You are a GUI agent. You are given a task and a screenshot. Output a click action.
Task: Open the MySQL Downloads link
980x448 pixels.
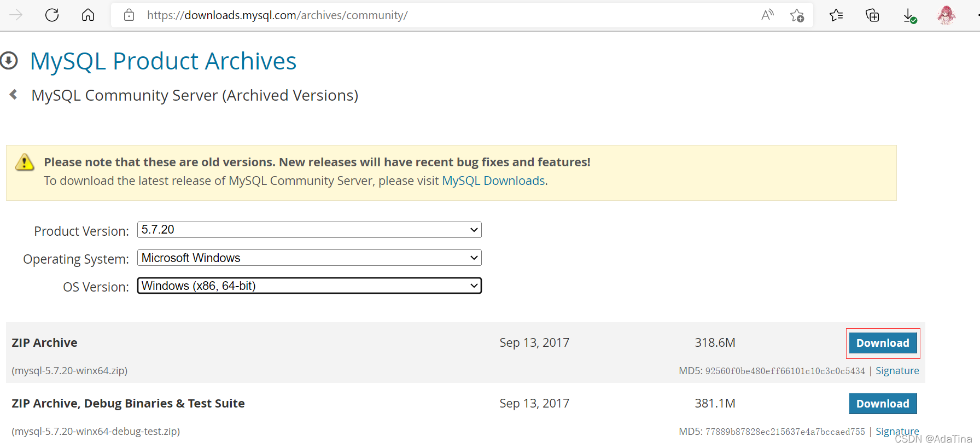tap(493, 180)
